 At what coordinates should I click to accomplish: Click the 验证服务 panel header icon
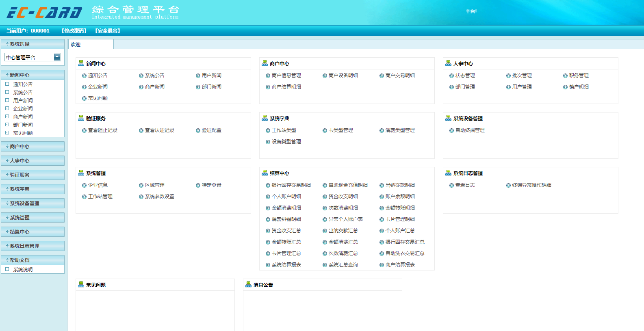pos(81,118)
